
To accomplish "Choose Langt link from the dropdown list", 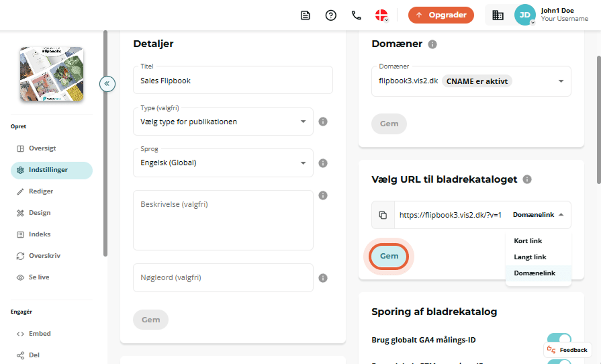I will [x=538, y=257].
